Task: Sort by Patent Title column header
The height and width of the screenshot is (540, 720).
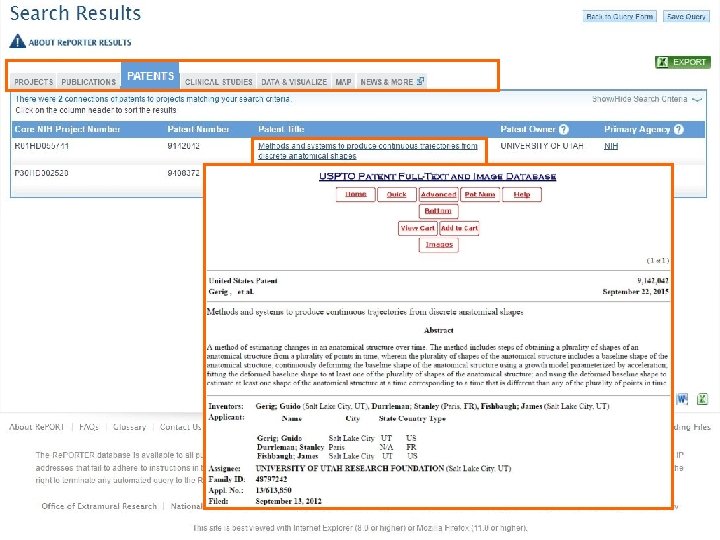Action: coord(281,129)
